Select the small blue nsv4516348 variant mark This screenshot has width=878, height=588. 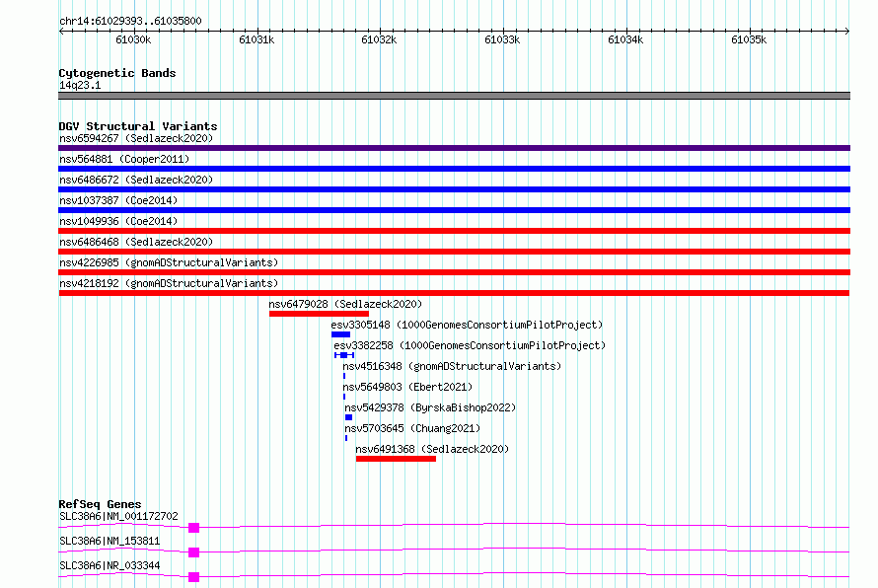(344, 376)
